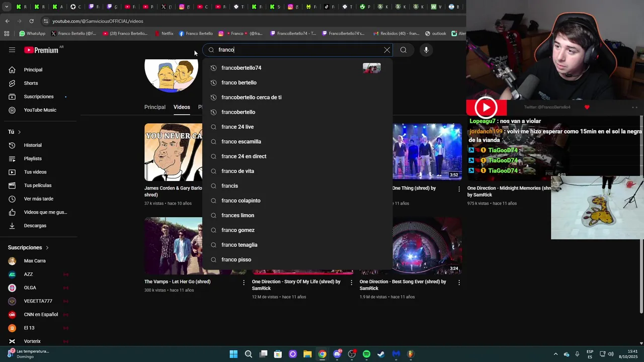644x362 pixels.
Task: Select suggestion 'france 24 live'
Action: [297, 127]
